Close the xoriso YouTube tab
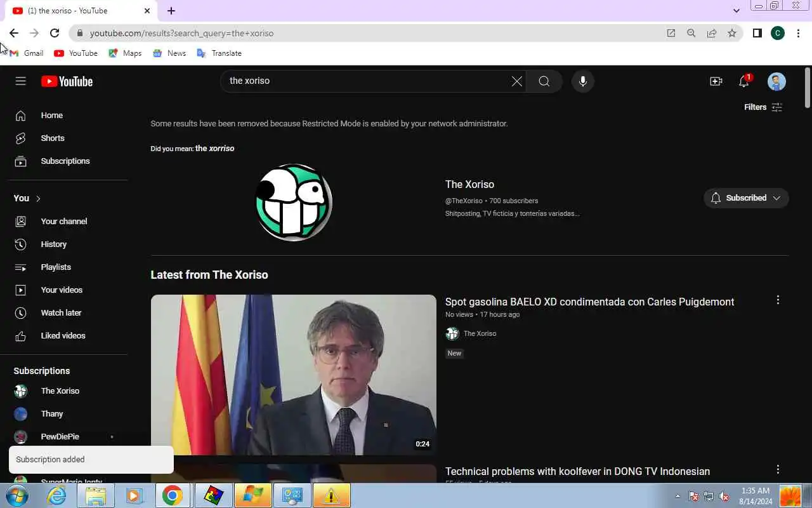The height and width of the screenshot is (508, 812). 147,11
